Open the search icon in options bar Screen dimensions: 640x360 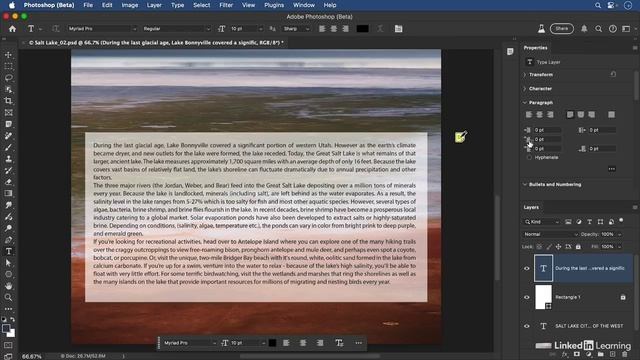point(598,29)
